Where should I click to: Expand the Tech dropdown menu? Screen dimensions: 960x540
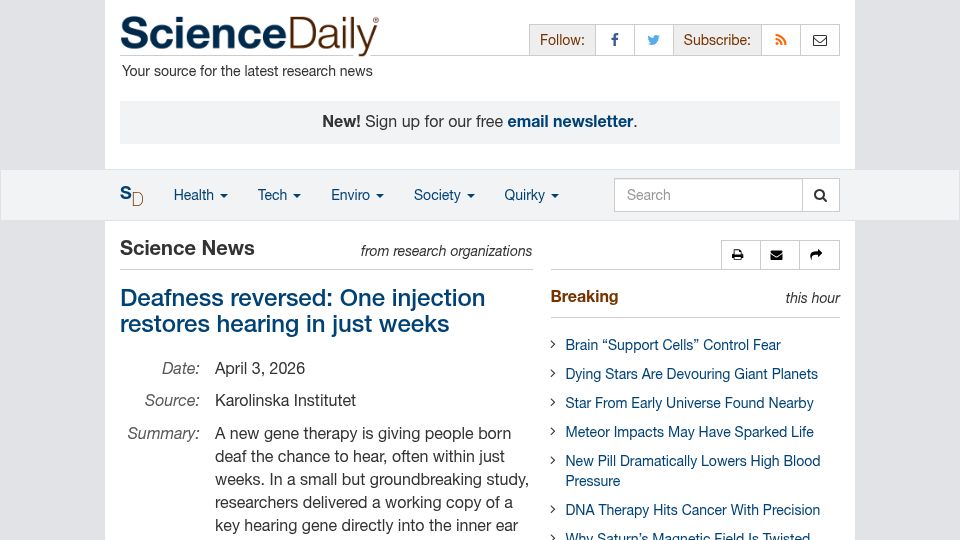click(x=279, y=195)
